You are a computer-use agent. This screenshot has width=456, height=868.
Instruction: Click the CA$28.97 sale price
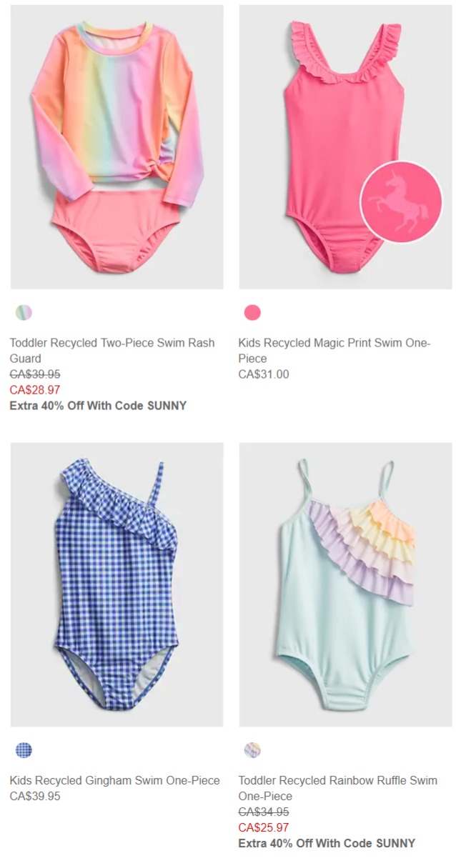35,390
